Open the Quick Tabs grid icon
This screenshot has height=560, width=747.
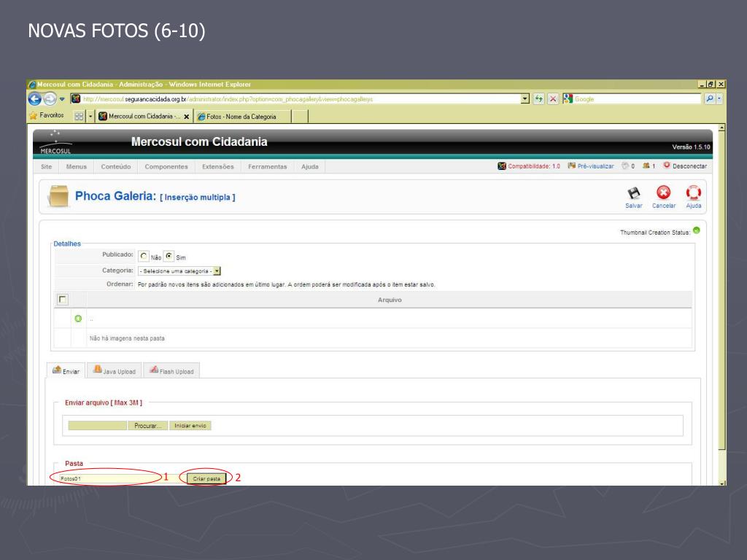[x=79, y=116]
